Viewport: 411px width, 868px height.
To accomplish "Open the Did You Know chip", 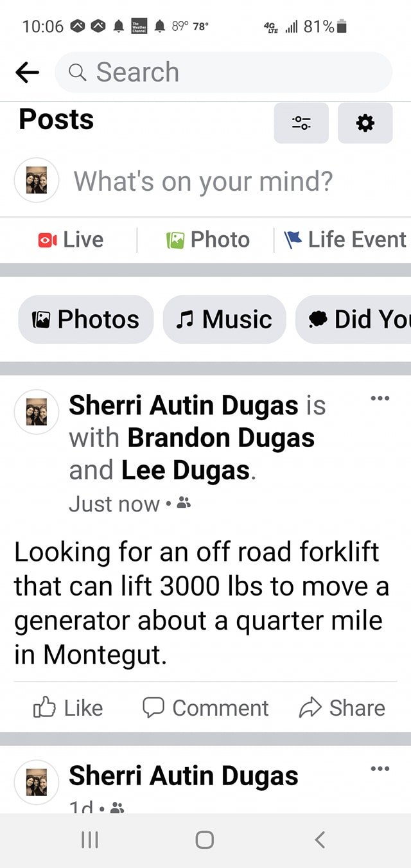I will coord(356,319).
